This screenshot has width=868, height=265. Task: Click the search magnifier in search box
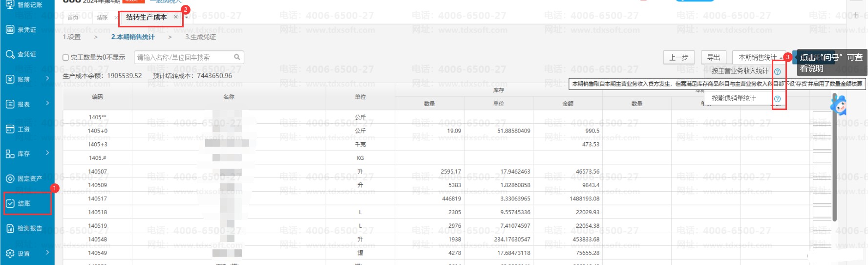237,57
